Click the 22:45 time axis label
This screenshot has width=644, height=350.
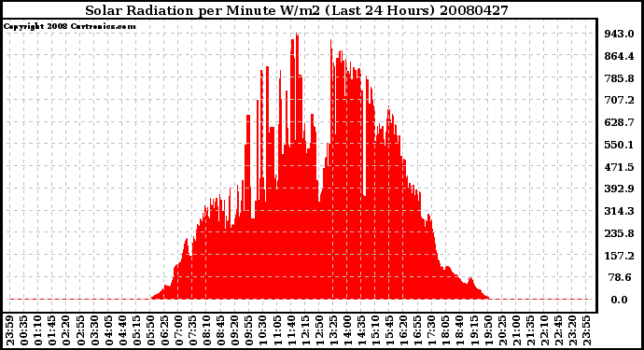pos(557,330)
